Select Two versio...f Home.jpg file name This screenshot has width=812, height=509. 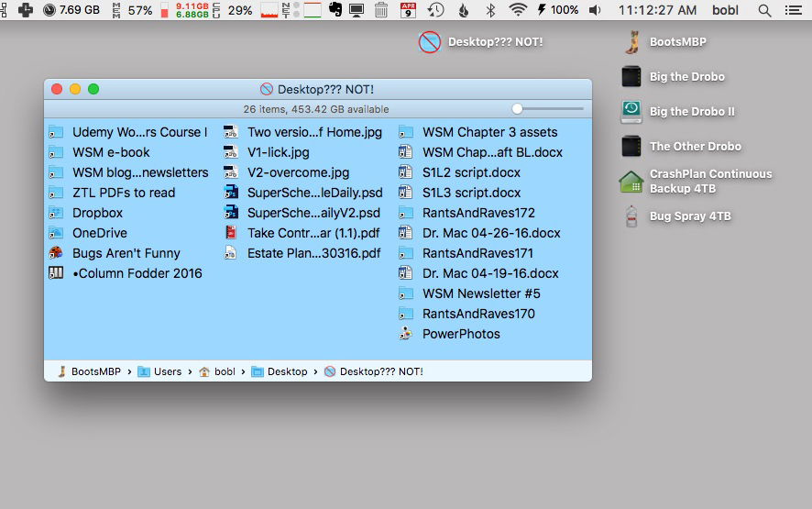[x=315, y=132]
